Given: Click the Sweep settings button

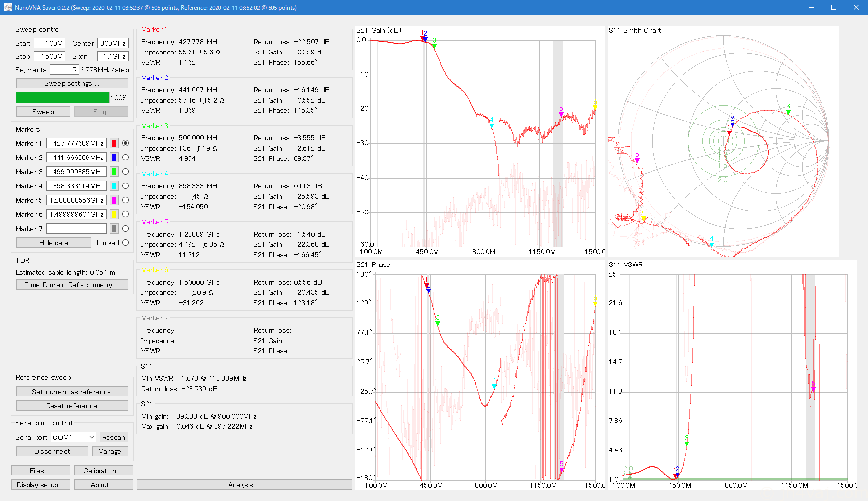Looking at the screenshot, I should pos(72,83).
